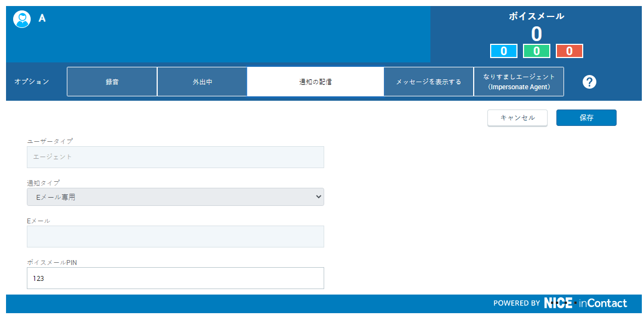The image size is (644, 317).
Task: Click the オプション label
Action: (32, 82)
